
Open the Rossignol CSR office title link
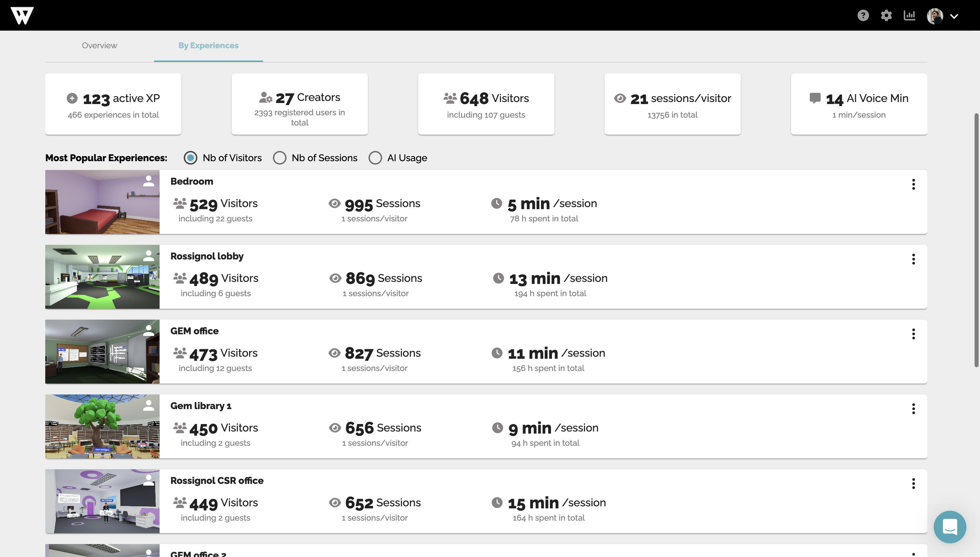[217, 480]
